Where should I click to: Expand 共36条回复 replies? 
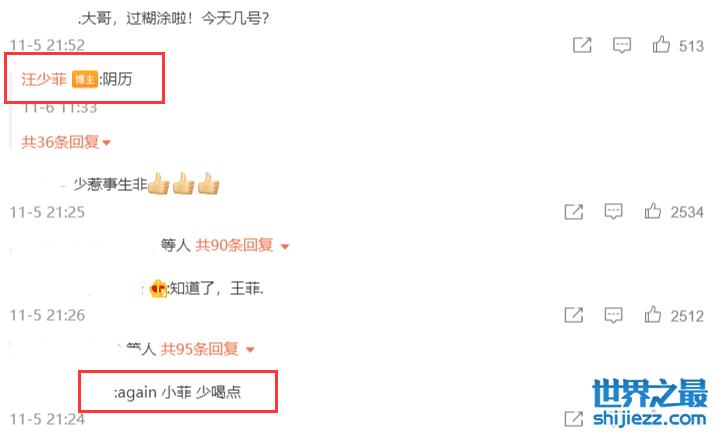66,142
